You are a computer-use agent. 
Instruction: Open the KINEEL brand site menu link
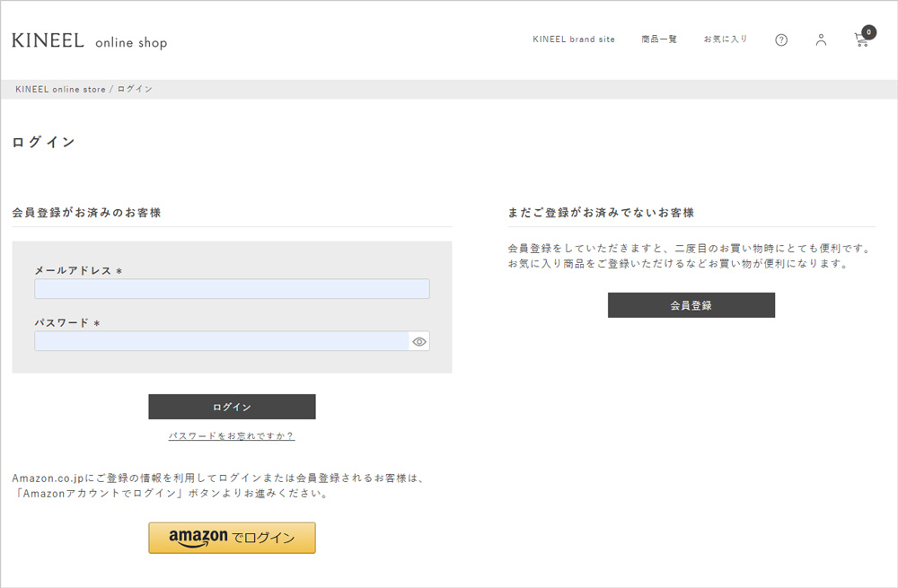(574, 39)
